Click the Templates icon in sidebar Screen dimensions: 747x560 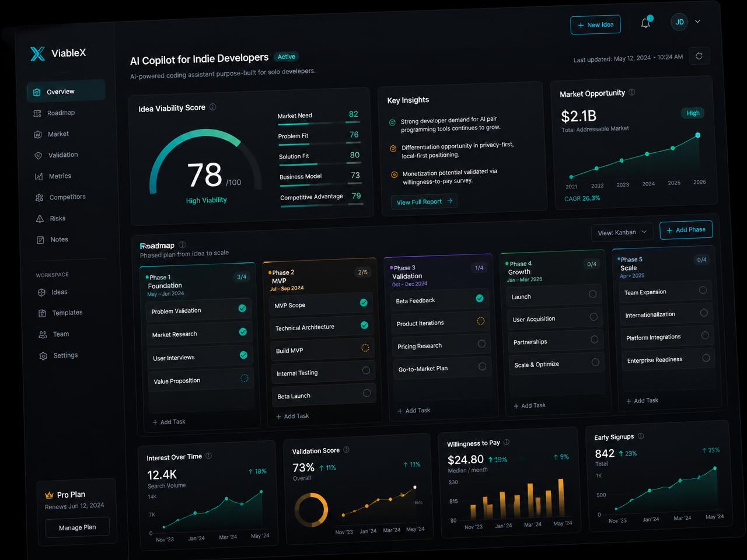(42, 313)
